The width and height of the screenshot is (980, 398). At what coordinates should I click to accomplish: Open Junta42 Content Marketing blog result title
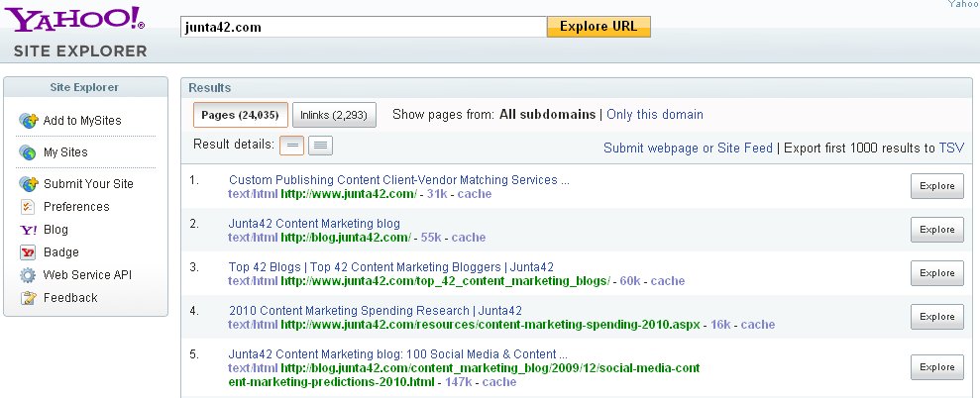coord(314,224)
